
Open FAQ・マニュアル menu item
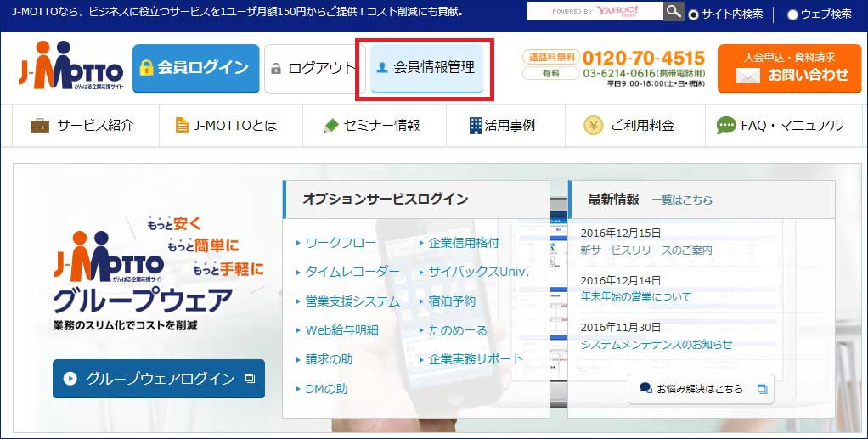[783, 126]
